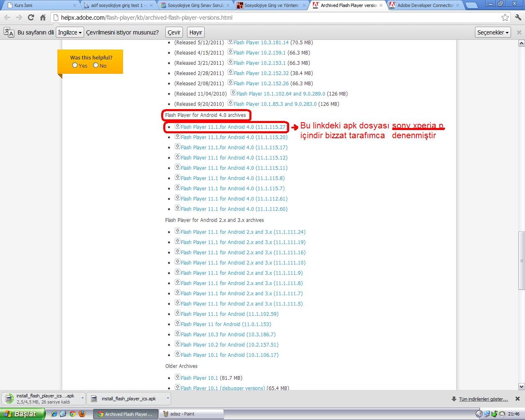The width and height of the screenshot is (525, 420).
Task: Open Flash Player 11.1 Android 2.x and 3.x (11.1.111.5)
Action: click(x=242, y=304)
